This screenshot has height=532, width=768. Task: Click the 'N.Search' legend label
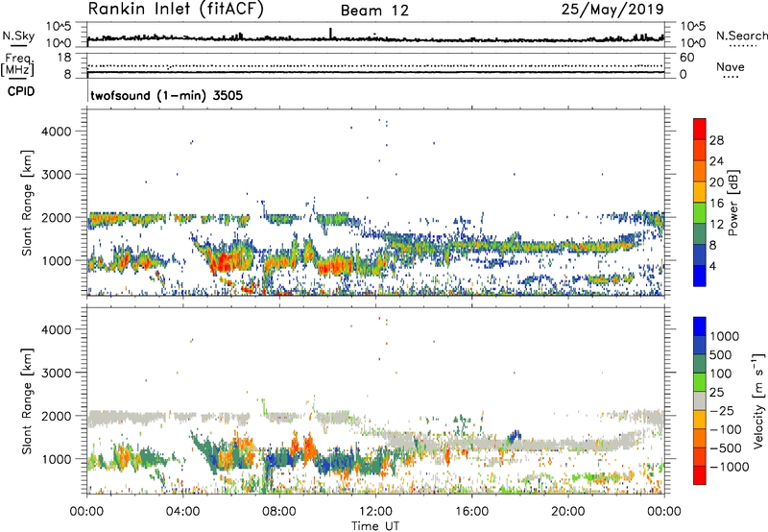(x=741, y=36)
